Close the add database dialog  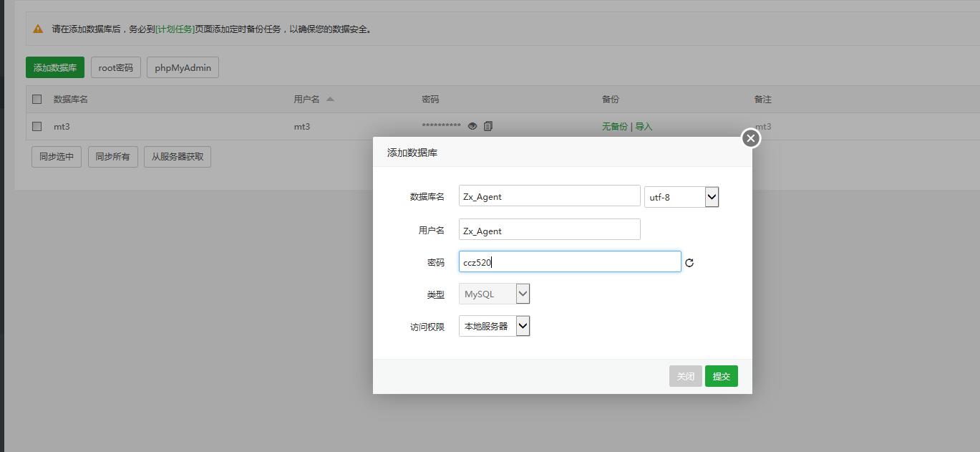(750, 138)
